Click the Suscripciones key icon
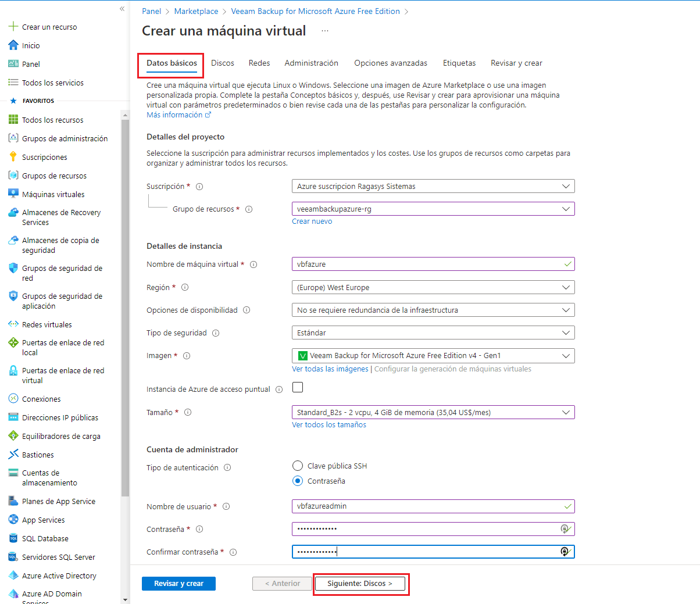The height and width of the screenshot is (604, 700). pos(13,157)
